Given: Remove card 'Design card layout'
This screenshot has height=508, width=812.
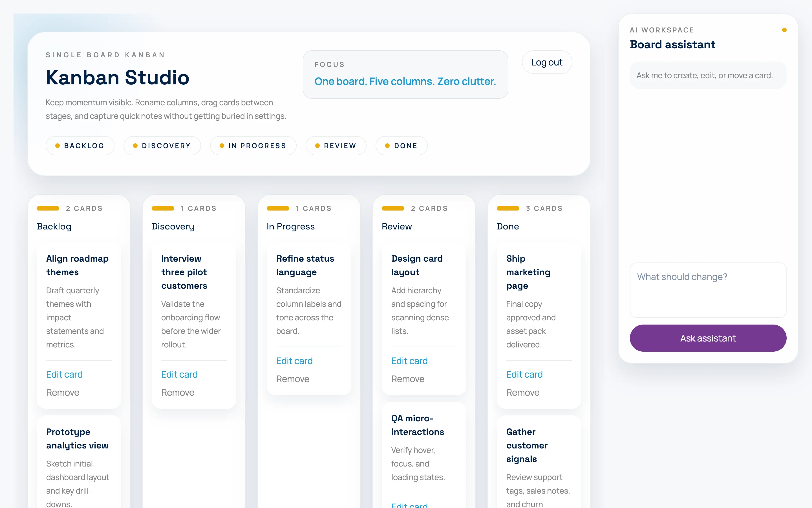Looking at the screenshot, I should 408,379.
